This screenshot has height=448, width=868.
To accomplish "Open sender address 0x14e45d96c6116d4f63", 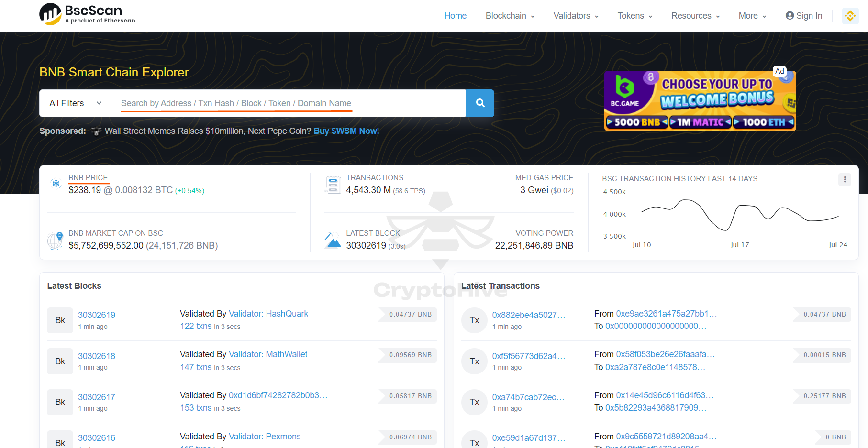I will pos(665,395).
